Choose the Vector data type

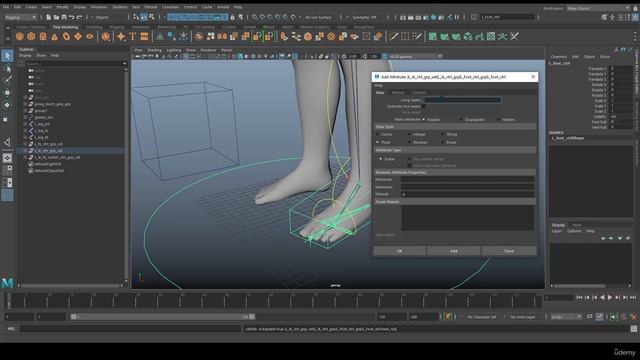pos(378,134)
